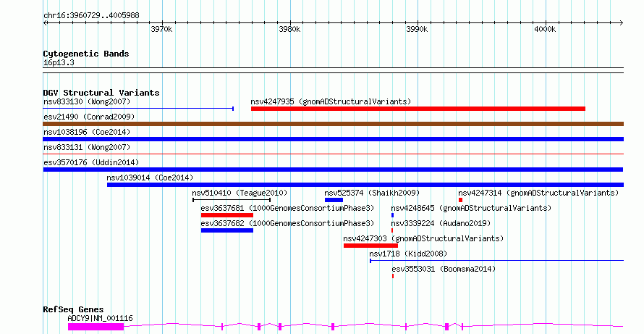
Task: Select the 16p13.3 band label
Action: 59,63
